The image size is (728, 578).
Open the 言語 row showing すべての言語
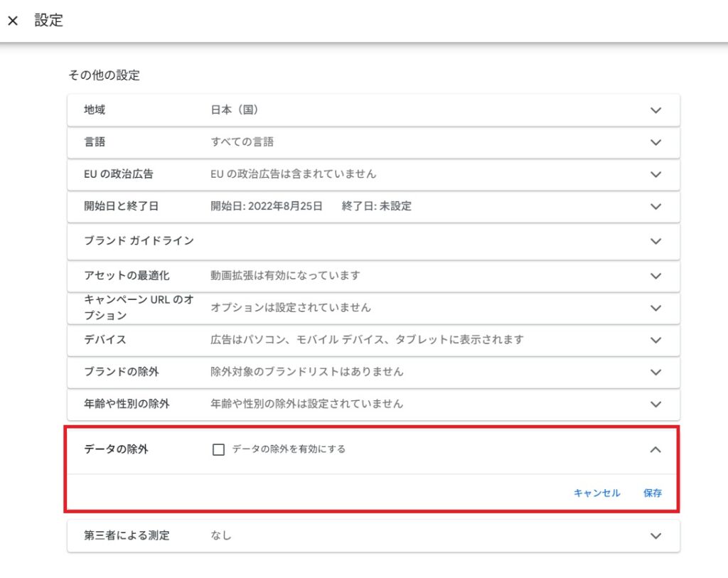(242, 142)
